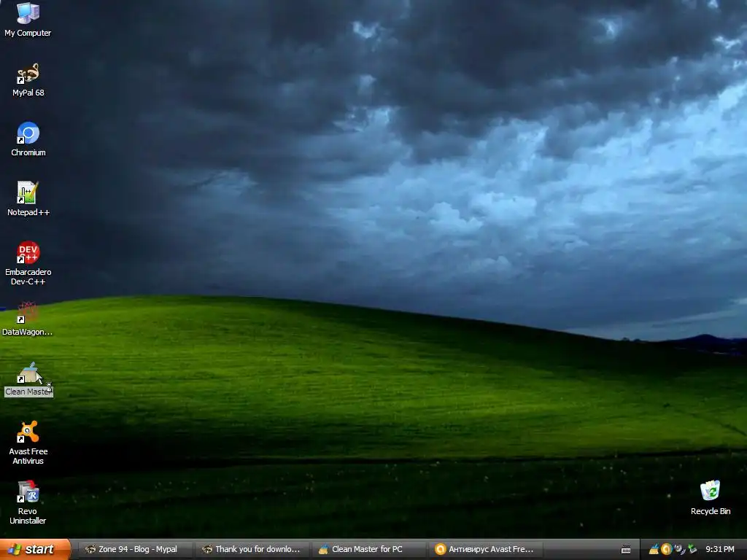The width and height of the screenshot is (747, 560).
Task: Open the My Computer desktop icon
Action: click(x=28, y=19)
